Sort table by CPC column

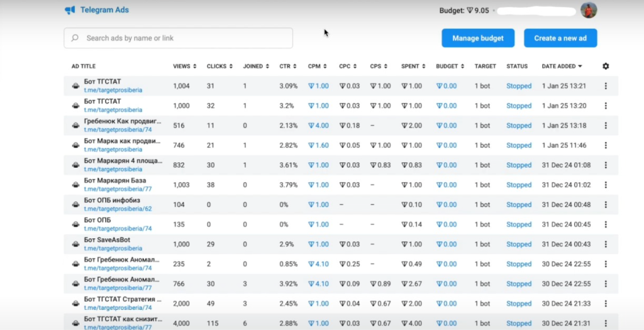347,66
